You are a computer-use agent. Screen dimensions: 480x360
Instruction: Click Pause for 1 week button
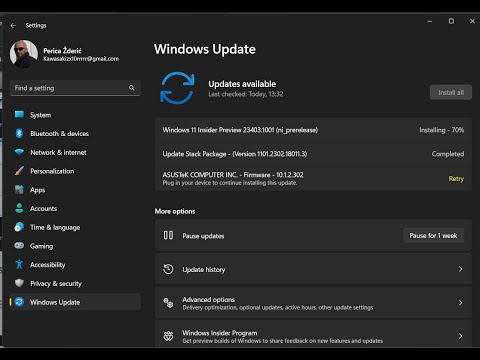433,235
